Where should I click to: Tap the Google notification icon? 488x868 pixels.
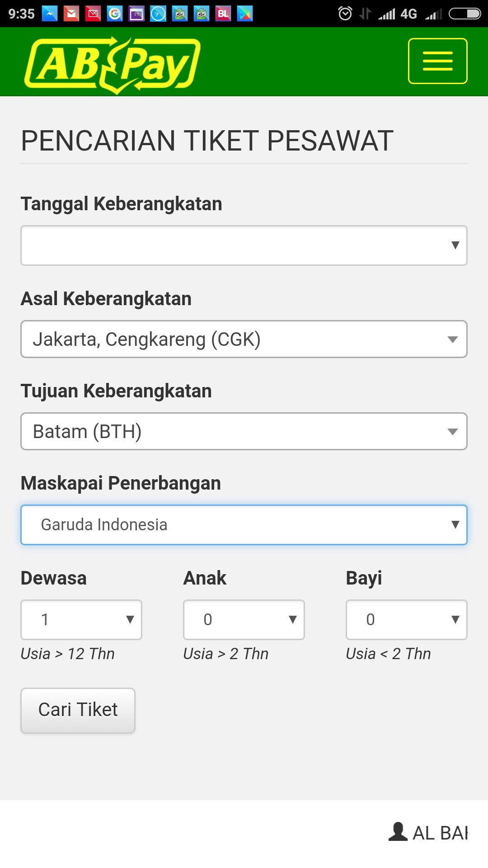pos(115,14)
